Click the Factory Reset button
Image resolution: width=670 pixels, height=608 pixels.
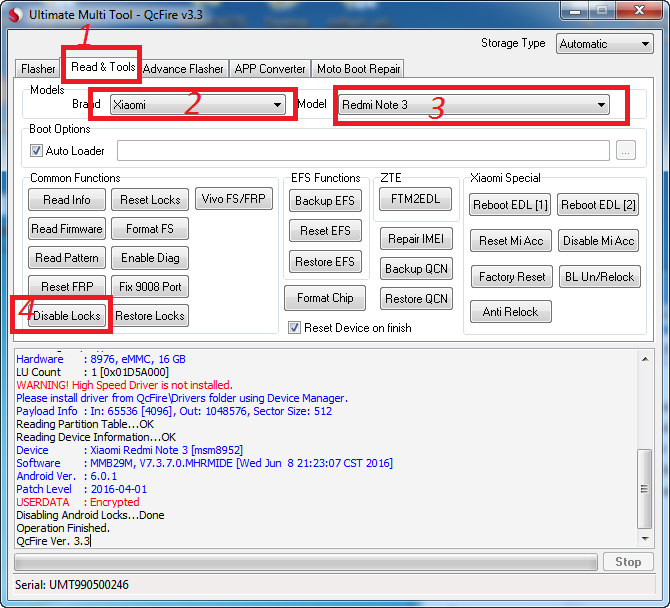click(512, 276)
